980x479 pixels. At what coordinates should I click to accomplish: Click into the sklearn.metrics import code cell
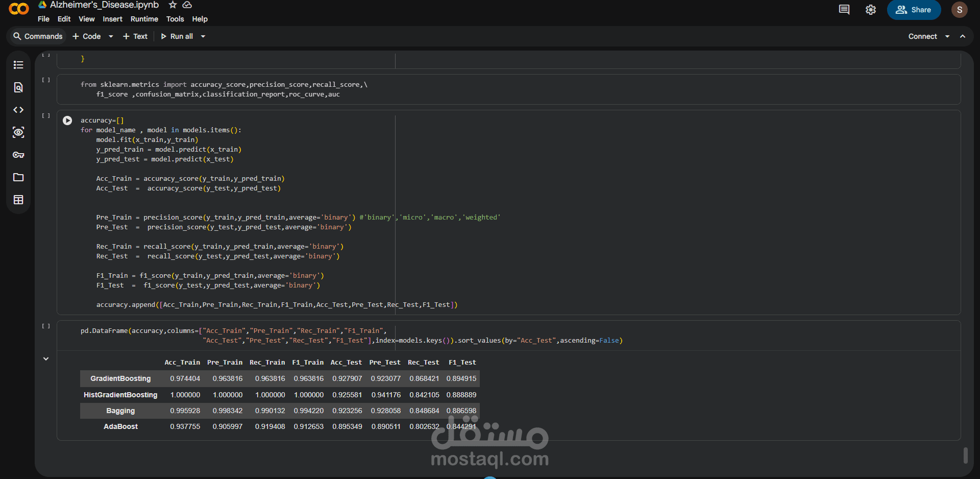click(508, 89)
